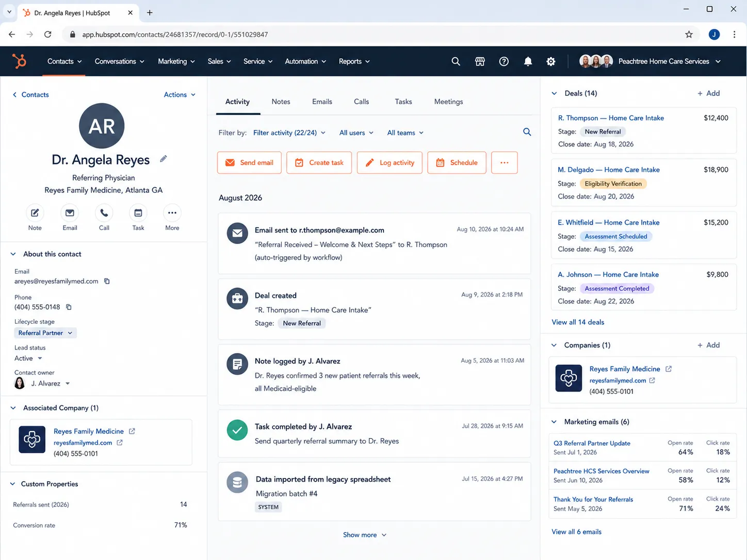Viewport: 747px width, 560px height.
Task: Click the More ellipsis icon under contact name
Action: tap(172, 213)
